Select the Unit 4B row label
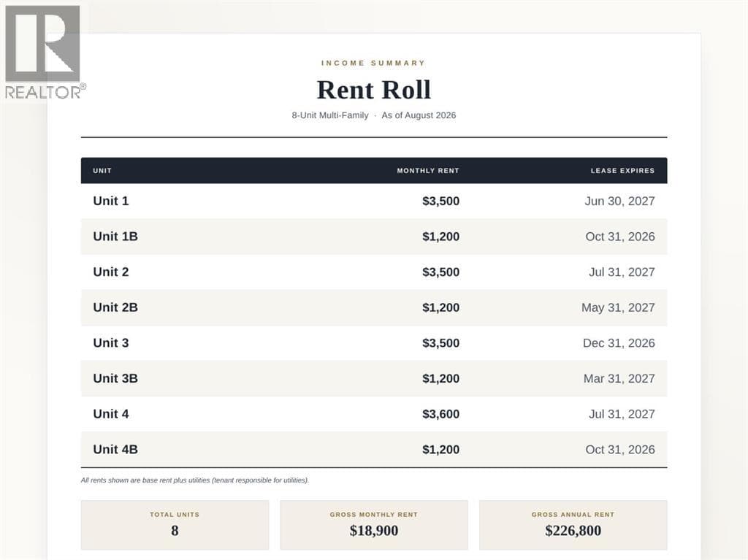The height and width of the screenshot is (560, 748). click(115, 449)
